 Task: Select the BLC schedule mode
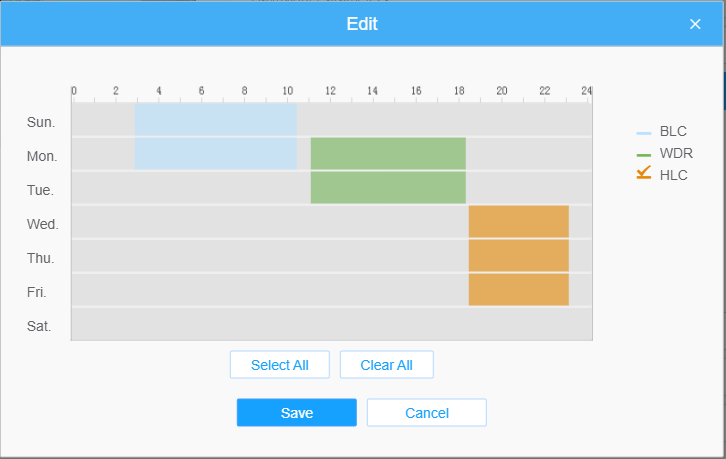tap(662, 131)
